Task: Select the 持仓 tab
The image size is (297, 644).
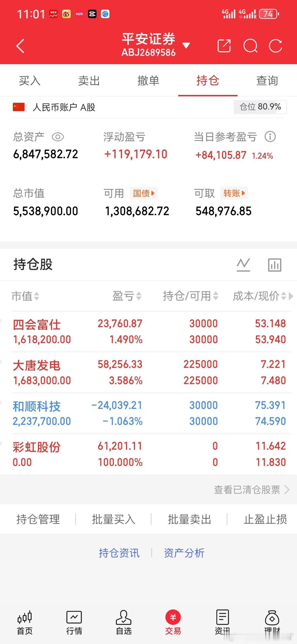Action: coord(208,81)
